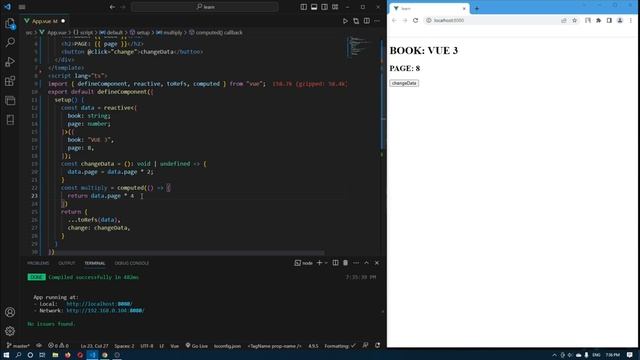Reload the page in Chrome
The height and width of the screenshot is (360, 640).
pos(416,20)
